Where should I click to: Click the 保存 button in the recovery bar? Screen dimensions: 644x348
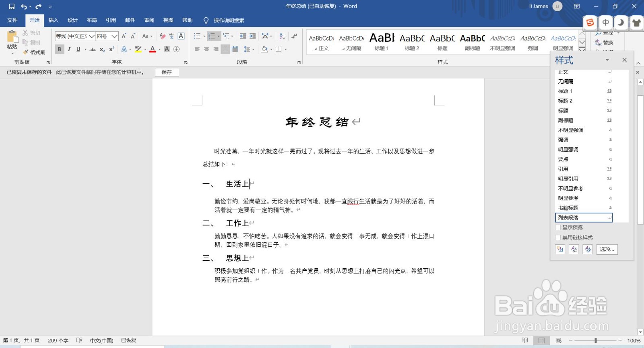tap(167, 72)
